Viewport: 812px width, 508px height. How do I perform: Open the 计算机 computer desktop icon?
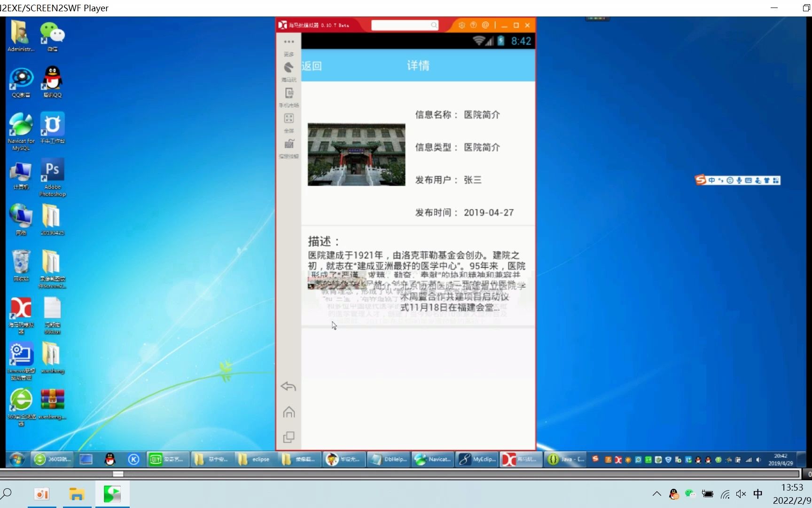[x=21, y=176]
